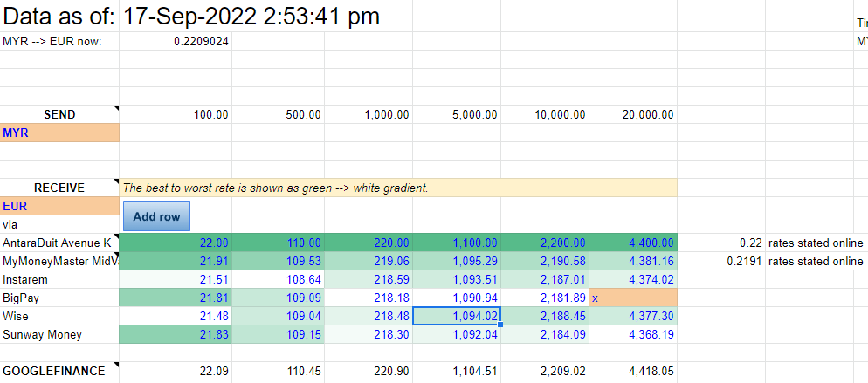
Task: Select the 100.00 send amount cell
Action: tap(176, 114)
